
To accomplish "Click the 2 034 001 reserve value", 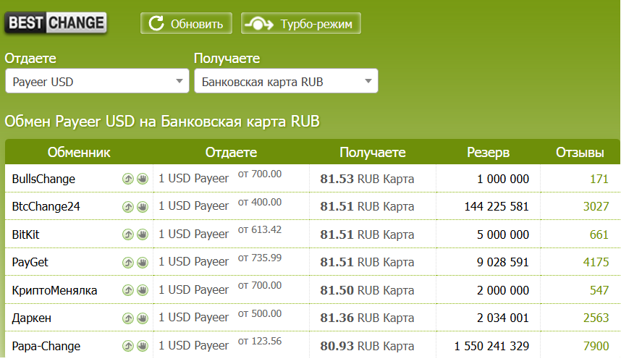I will (x=503, y=318).
